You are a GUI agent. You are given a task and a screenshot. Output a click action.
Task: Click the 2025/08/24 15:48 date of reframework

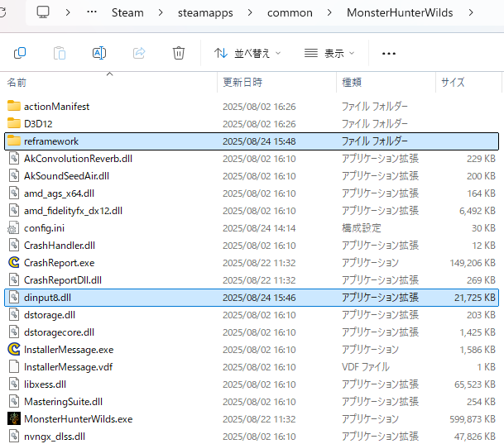click(259, 141)
